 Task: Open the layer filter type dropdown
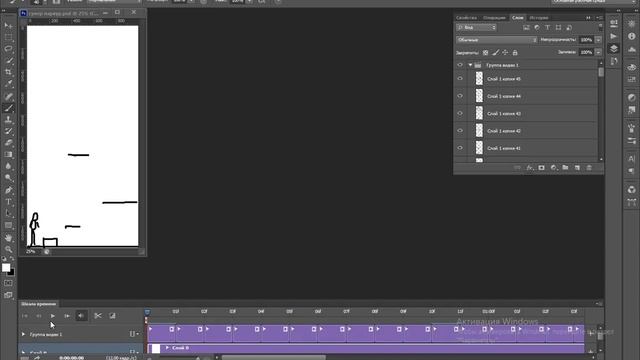[x=476, y=27]
